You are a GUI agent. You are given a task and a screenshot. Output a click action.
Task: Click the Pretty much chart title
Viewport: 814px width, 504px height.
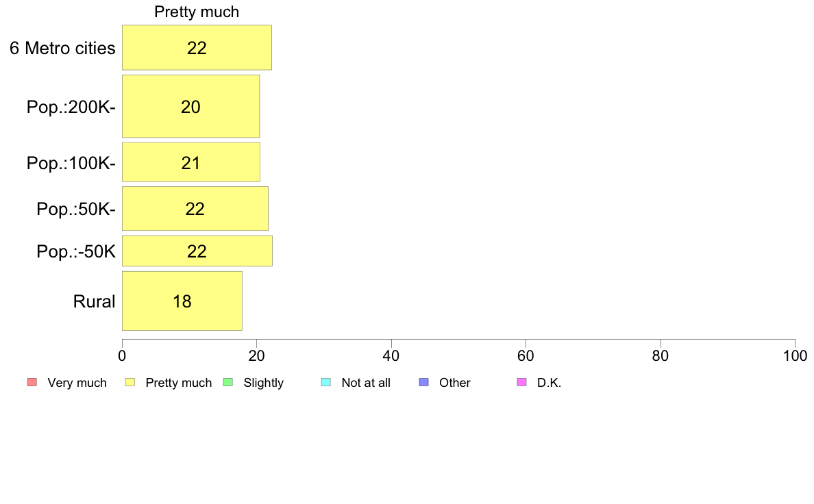pos(197,12)
